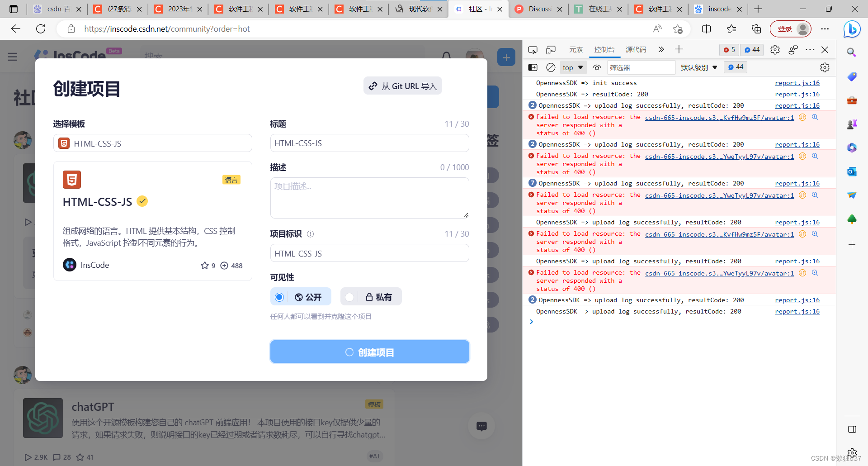
Task: Switch to the 元素 Elements tab in DevTools
Action: [x=576, y=50]
